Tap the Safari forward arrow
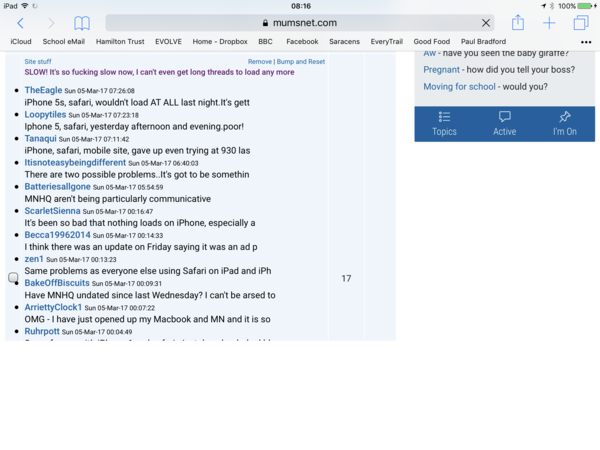This screenshot has height=450, width=600. pyautogui.click(x=51, y=23)
